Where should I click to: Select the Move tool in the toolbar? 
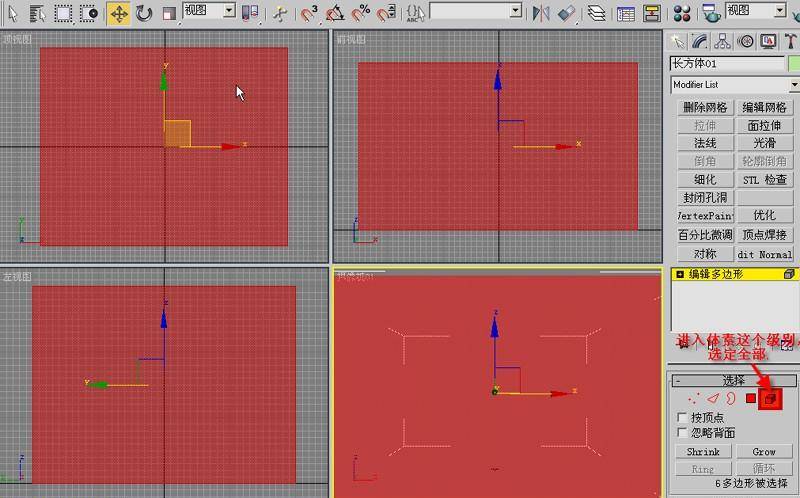[119, 13]
